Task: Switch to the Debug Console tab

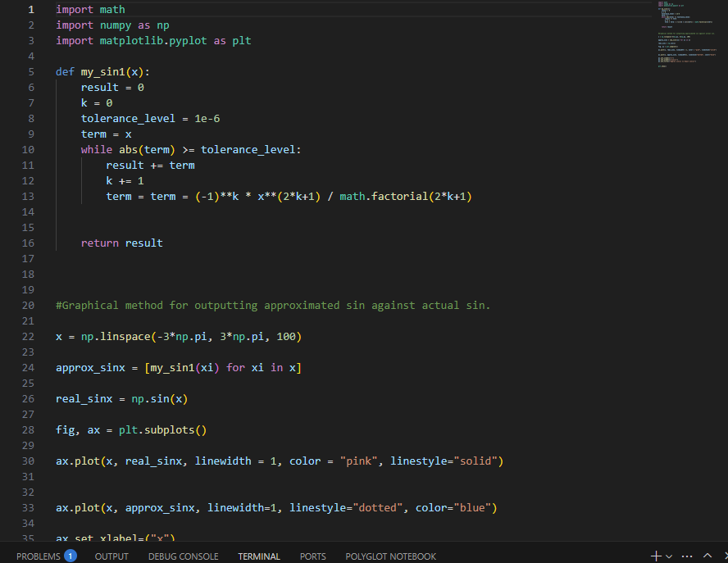Action: 183,556
